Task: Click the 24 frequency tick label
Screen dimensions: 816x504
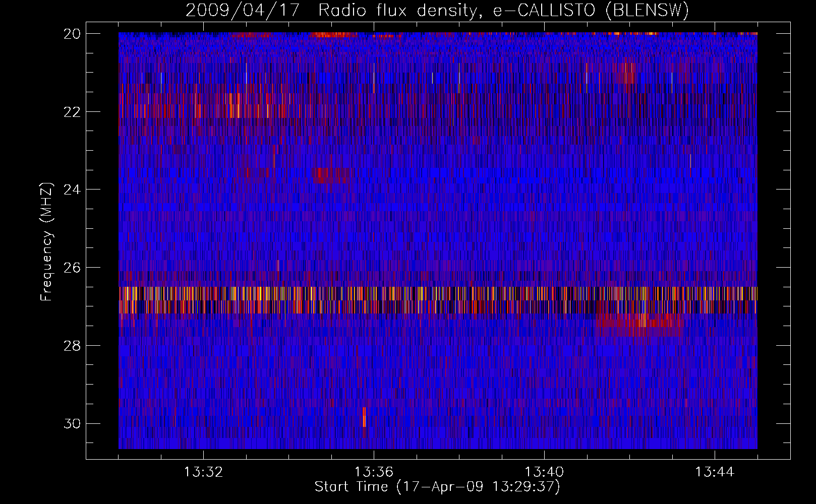Action: click(x=72, y=190)
